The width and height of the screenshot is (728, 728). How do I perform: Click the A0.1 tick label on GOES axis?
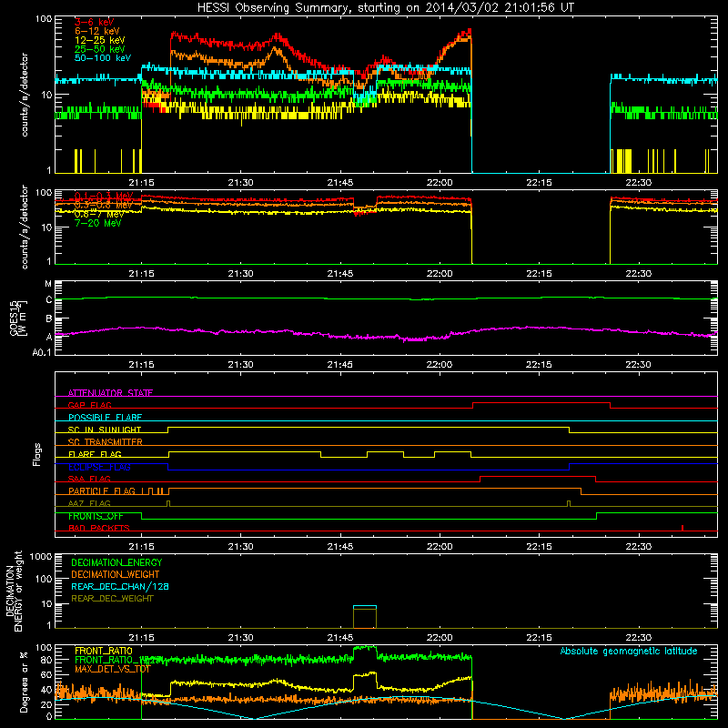[x=42, y=352]
